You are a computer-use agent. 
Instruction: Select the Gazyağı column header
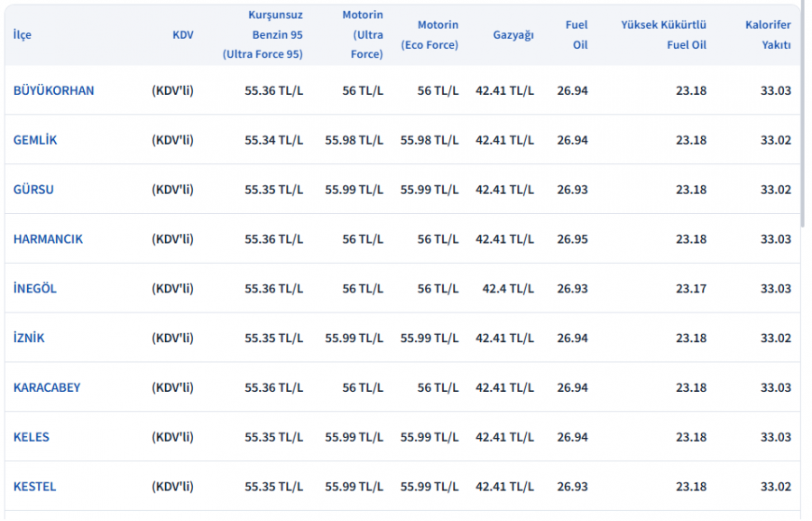click(x=513, y=35)
